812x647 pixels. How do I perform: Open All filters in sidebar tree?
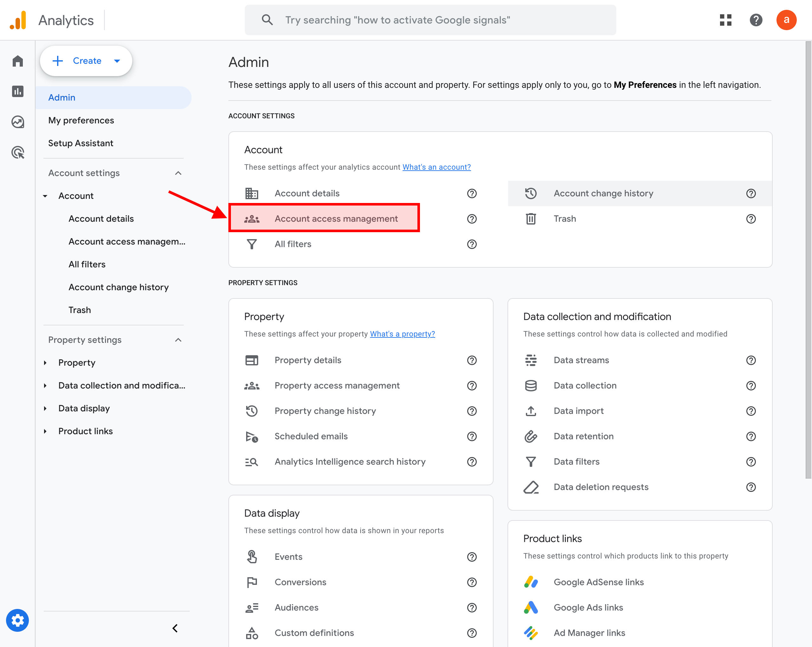87,265
